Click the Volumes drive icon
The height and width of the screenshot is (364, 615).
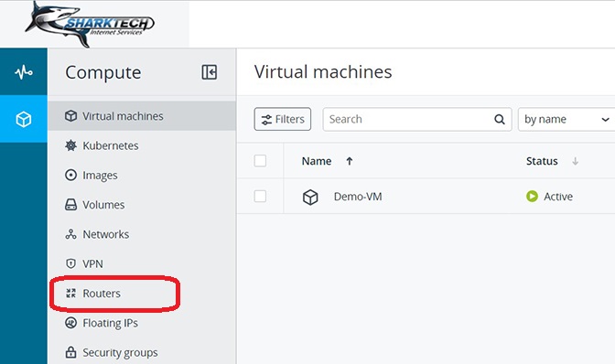[x=70, y=205]
